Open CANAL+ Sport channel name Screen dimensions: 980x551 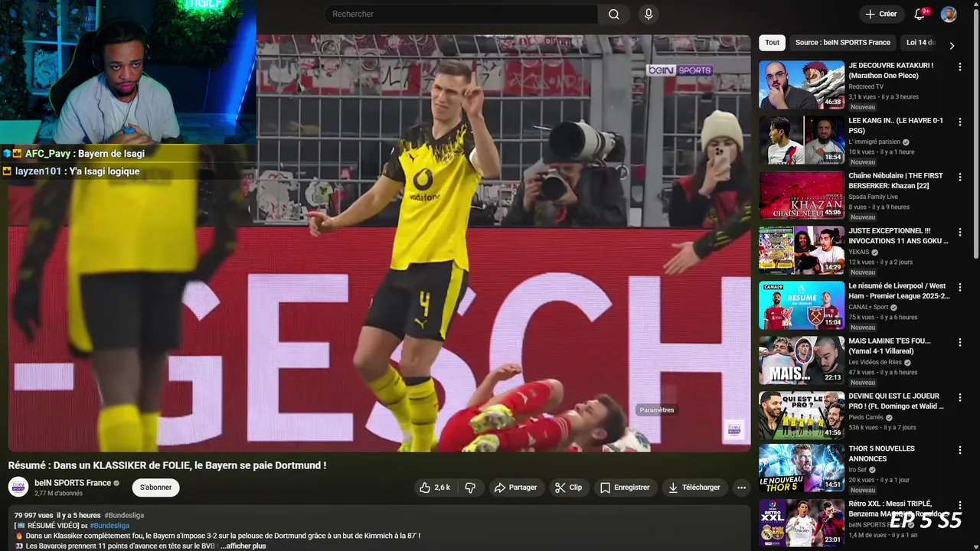[868, 307]
